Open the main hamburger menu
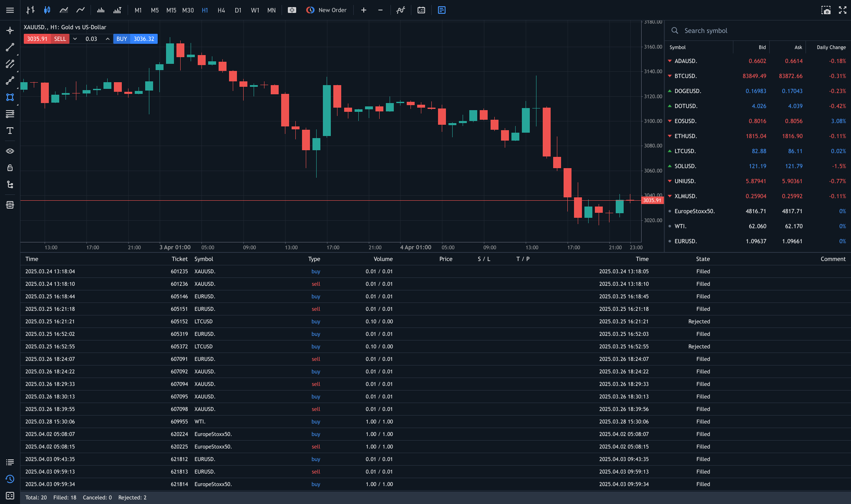Screen dimensions: 851x504 [x=10, y=10]
